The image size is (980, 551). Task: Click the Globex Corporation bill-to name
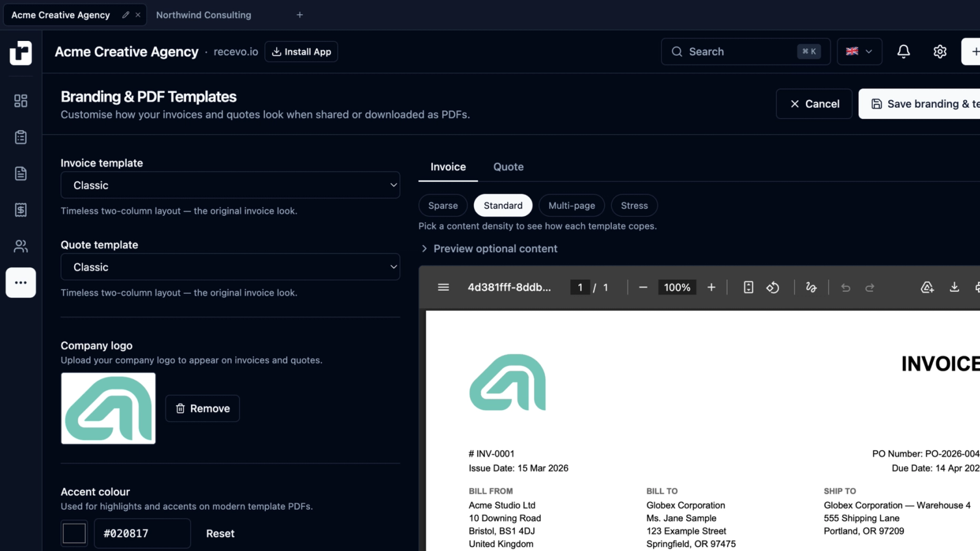(685, 505)
